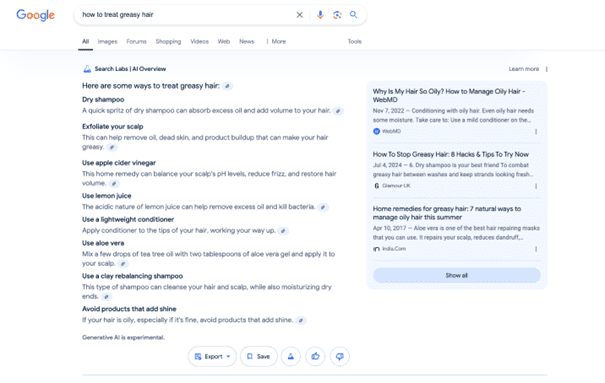The image size is (605, 383).
Task: Submit search with the magnifying glass icon
Action: tap(353, 15)
